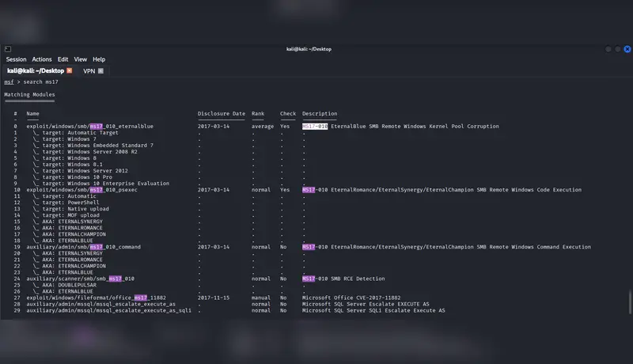Click the Rank column header
The image size is (633, 364).
pos(258,114)
